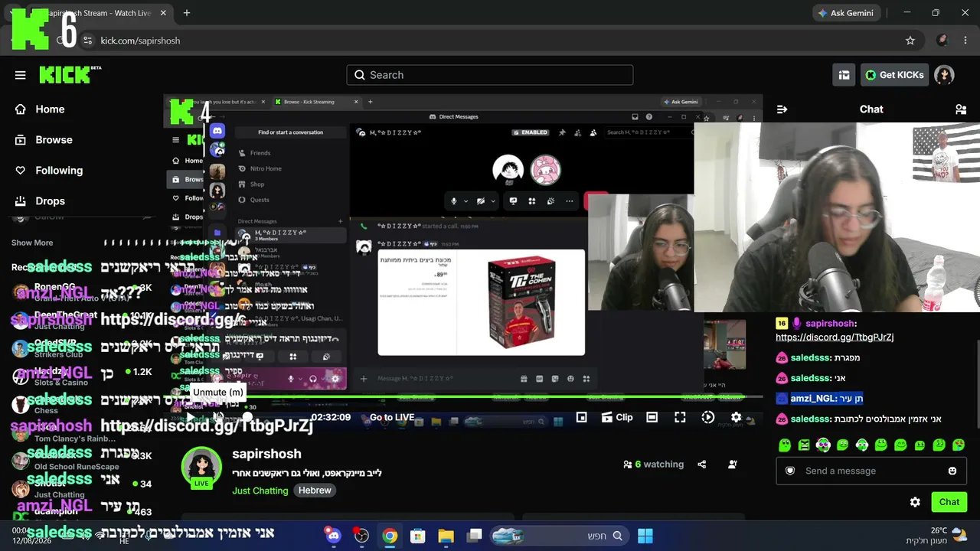The height and width of the screenshot is (551, 980).
Task: Click Go to LIVE
Action: click(x=392, y=418)
